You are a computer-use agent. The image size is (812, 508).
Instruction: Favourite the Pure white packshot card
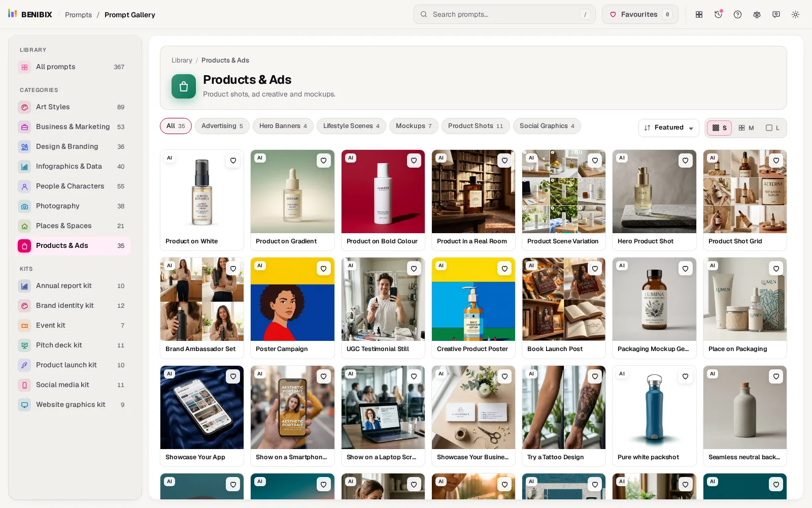(x=685, y=376)
